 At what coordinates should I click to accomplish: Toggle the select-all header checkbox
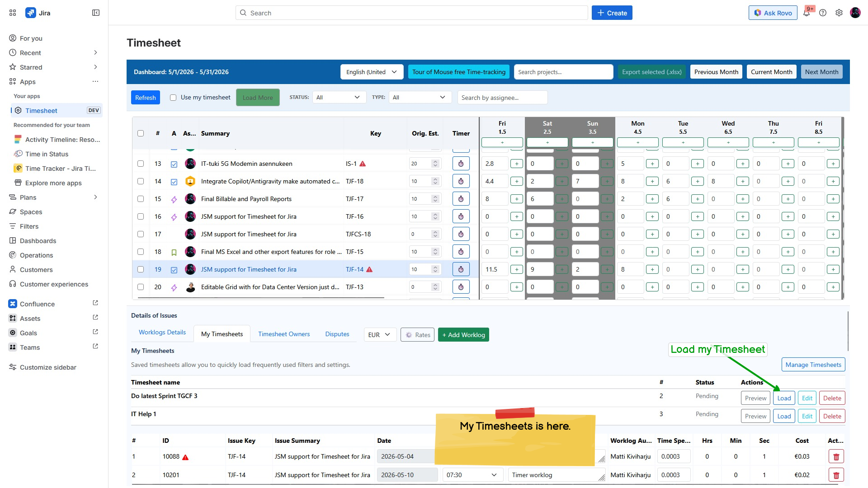click(x=141, y=133)
